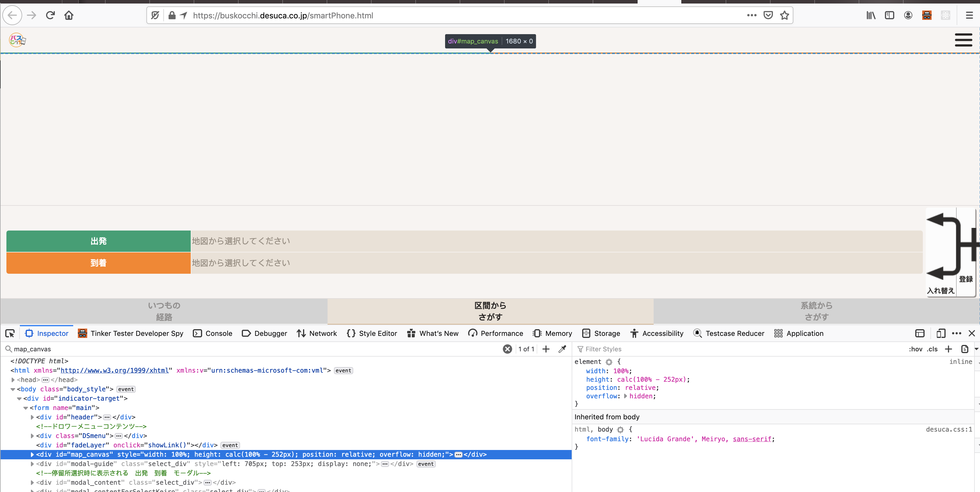The image size is (980, 492).
Task: Expand the map_canvas div node
Action: point(32,454)
